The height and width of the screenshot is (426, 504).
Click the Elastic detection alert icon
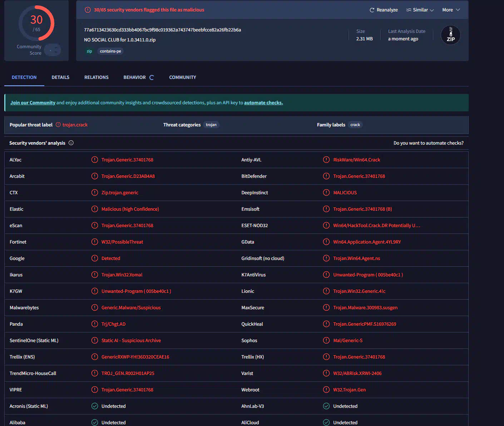[x=95, y=209]
